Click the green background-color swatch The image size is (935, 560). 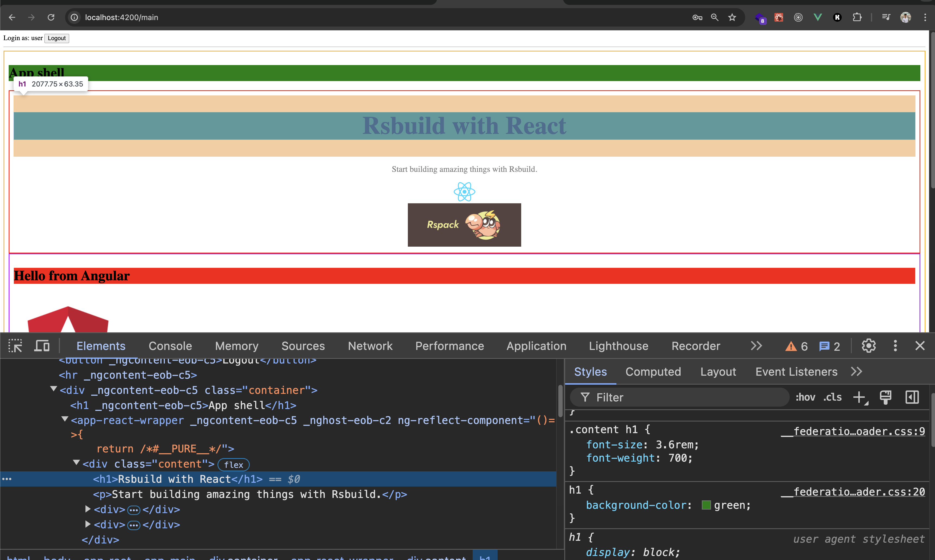click(706, 505)
